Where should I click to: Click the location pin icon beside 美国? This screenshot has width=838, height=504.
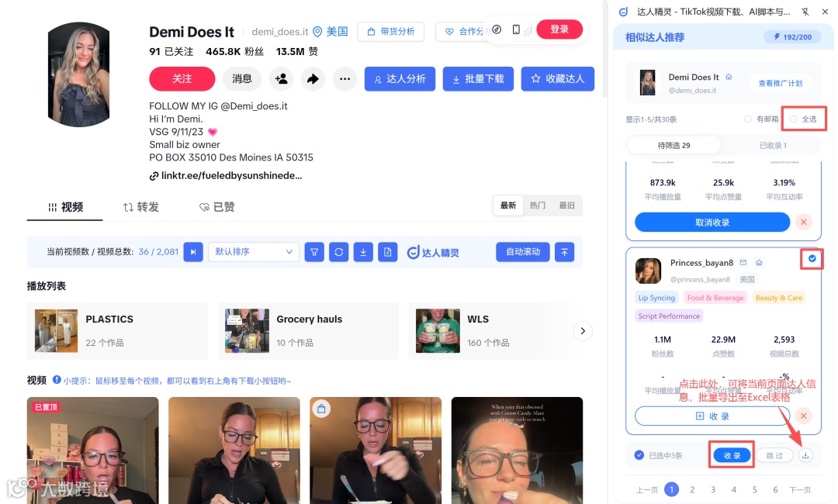point(317,32)
